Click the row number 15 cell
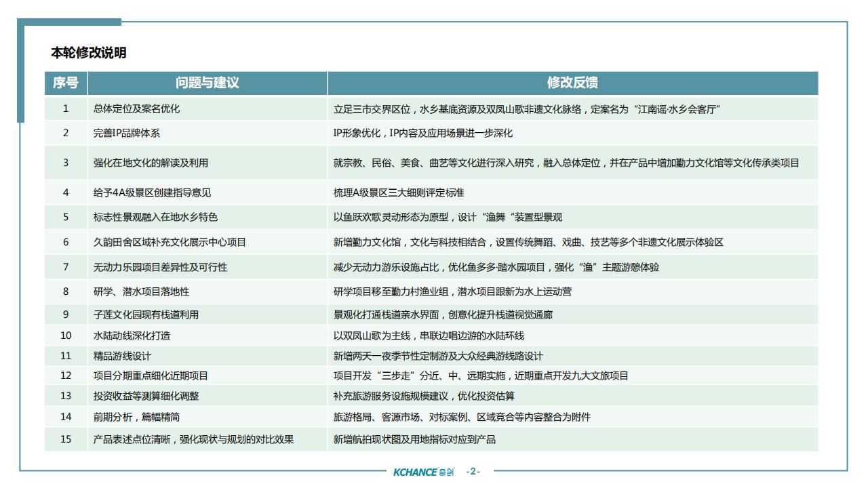 (x=66, y=439)
